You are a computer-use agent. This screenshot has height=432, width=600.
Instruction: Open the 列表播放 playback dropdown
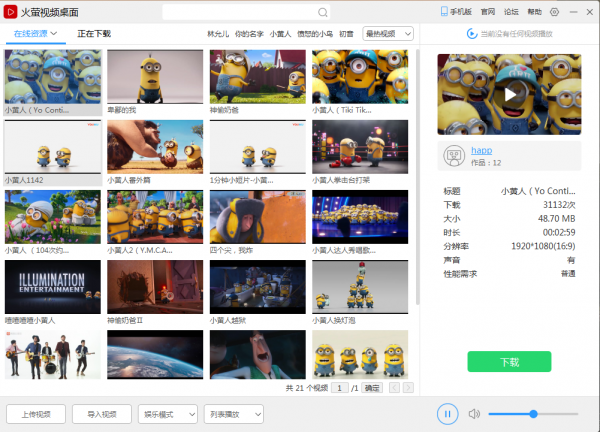(x=234, y=414)
